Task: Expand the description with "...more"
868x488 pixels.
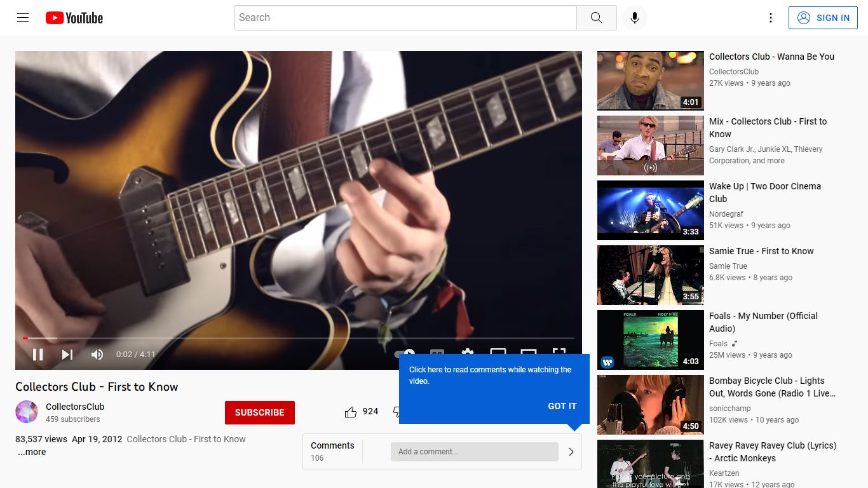Action: click(32, 452)
